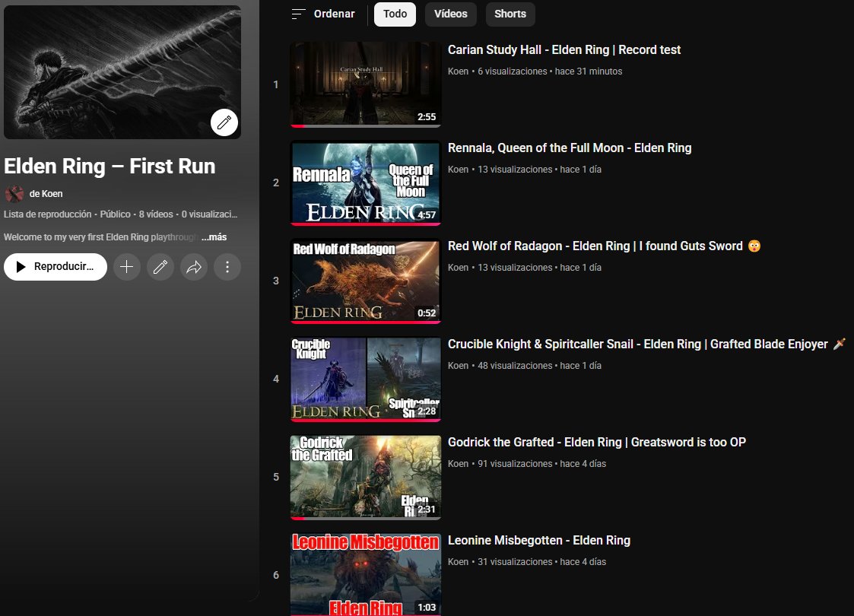
Task: Click title Leonine Misbegotten - Elden Ring
Action: point(539,540)
